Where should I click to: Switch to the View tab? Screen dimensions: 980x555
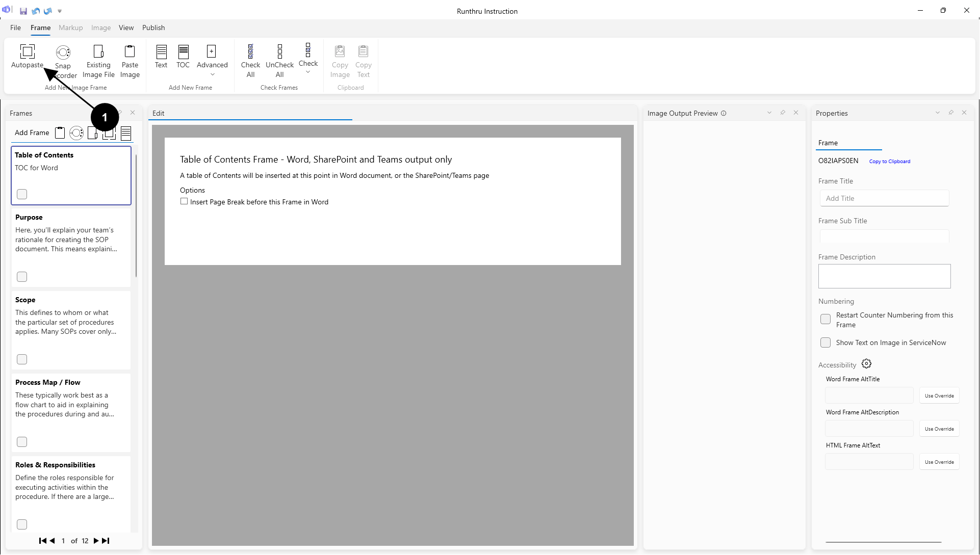[126, 28]
